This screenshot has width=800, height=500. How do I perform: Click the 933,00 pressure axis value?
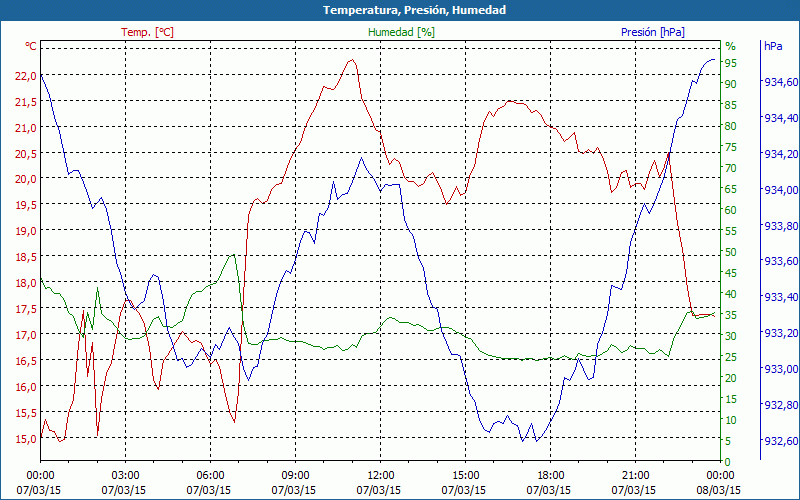pos(781,369)
